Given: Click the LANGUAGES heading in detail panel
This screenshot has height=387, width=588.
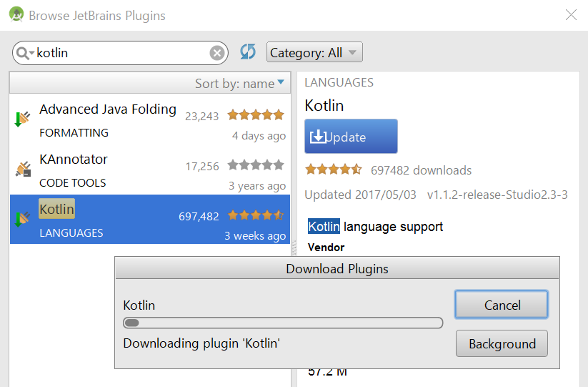Looking at the screenshot, I should click(339, 82).
